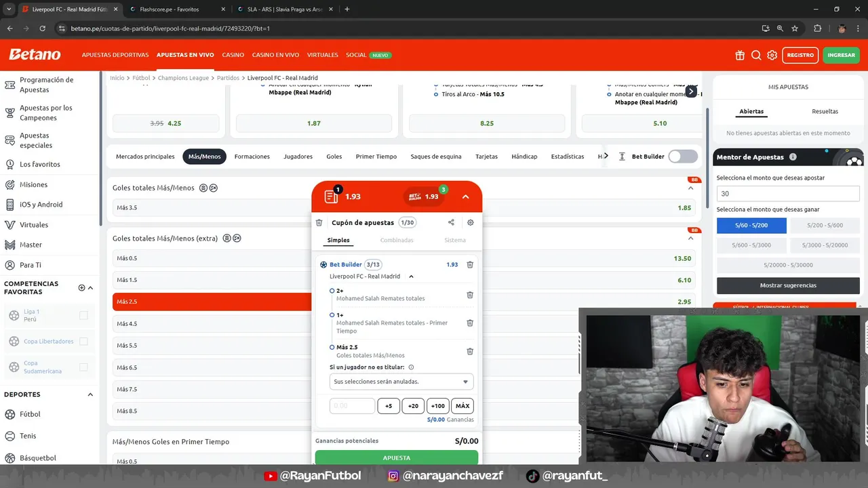Check the Copa Sudamericana checkbox
The height and width of the screenshot is (488, 868).
click(x=83, y=367)
